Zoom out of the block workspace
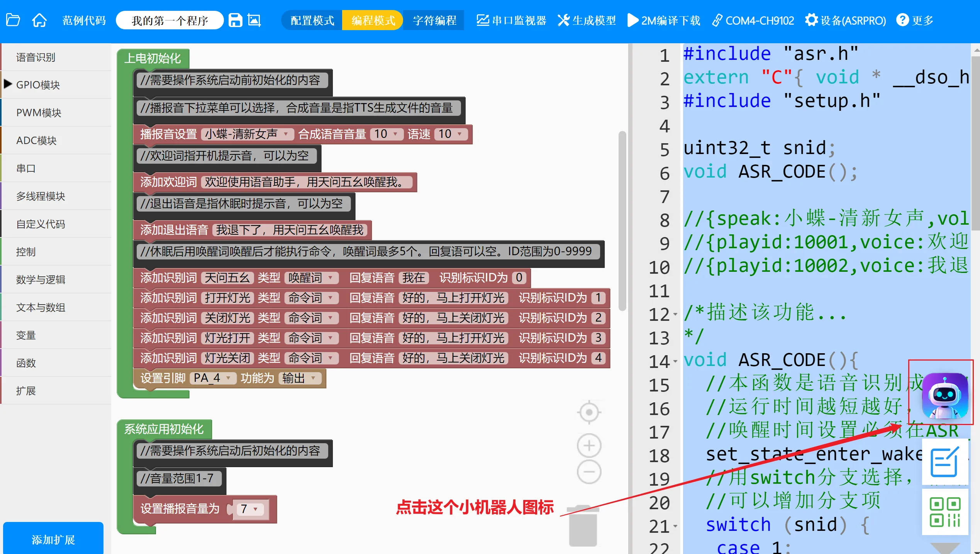 pos(589,472)
